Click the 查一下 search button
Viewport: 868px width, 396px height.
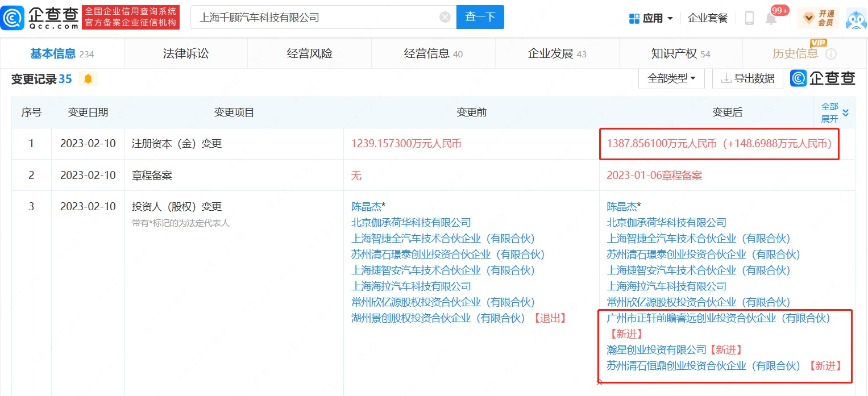[480, 18]
